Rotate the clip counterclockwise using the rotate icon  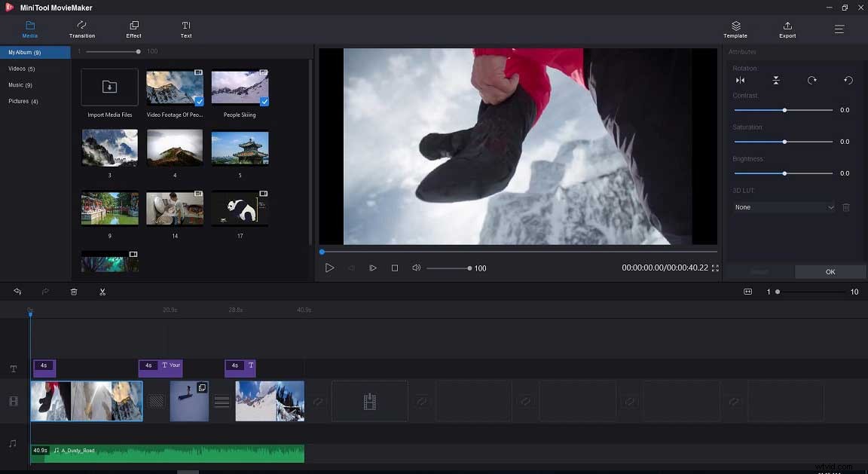tap(848, 80)
